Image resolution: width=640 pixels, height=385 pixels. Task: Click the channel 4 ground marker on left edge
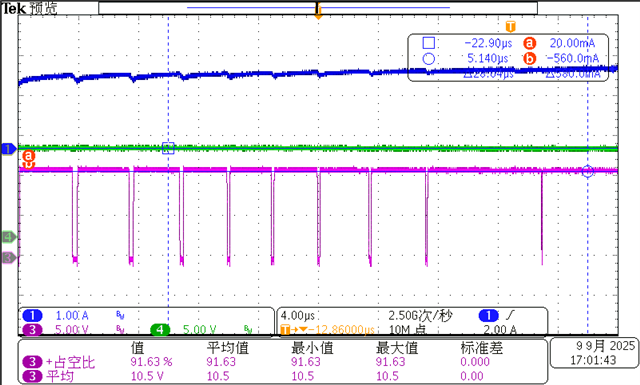(x=9, y=237)
